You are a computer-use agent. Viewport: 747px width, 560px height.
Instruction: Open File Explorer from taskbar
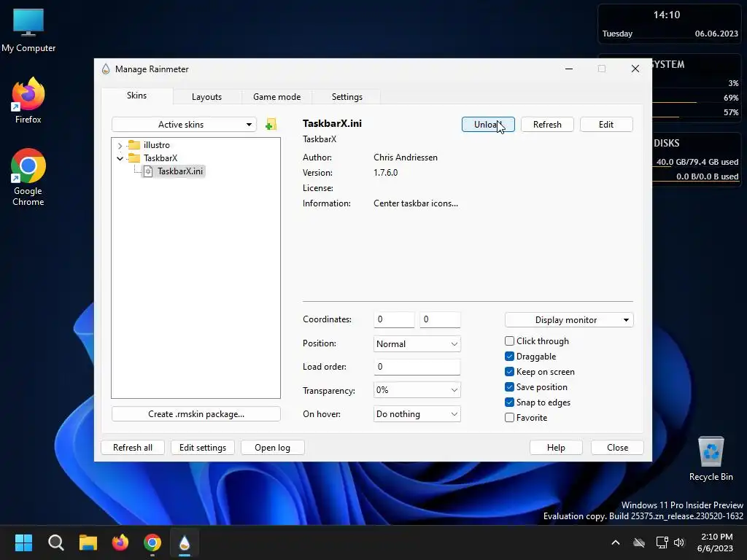[x=88, y=542]
